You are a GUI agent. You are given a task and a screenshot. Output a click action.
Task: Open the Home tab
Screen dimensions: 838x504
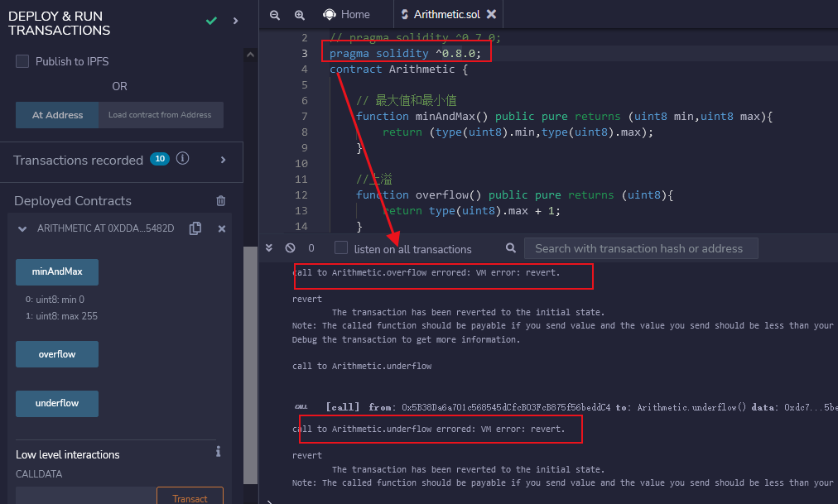[x=346, y=14]
